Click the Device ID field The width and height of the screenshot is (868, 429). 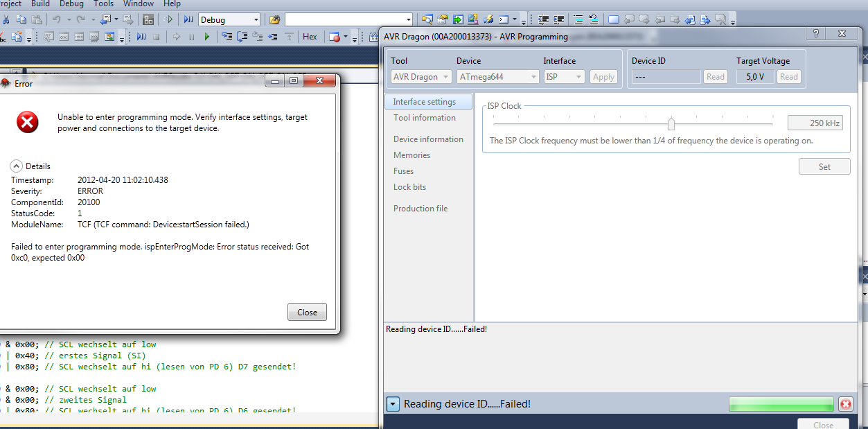pyautogui.click(x=665, y=77)
